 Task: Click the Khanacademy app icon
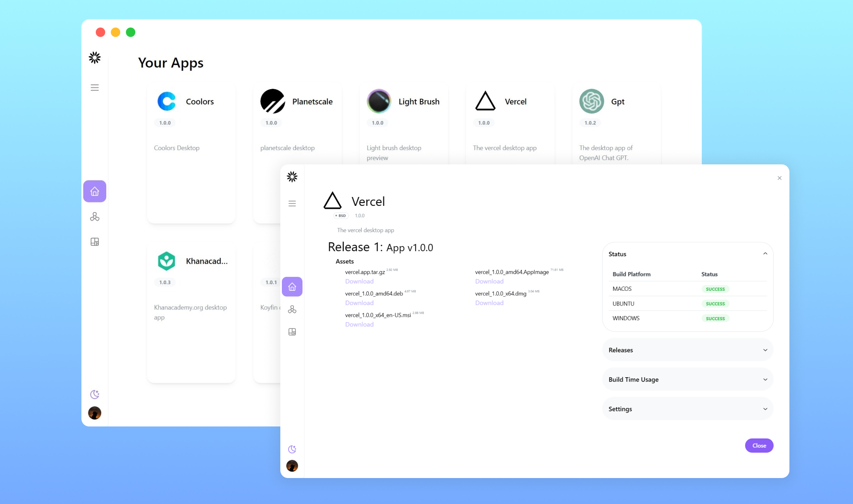167,261
